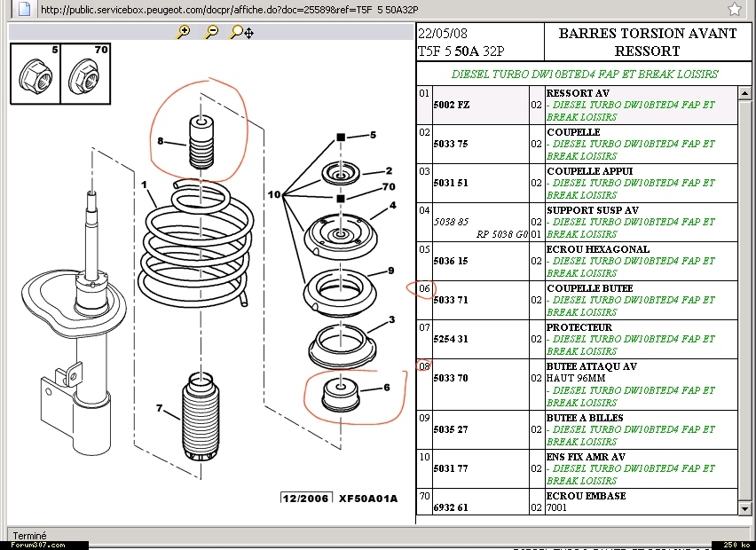Click the bookmark star in address bar
This screenshot has height=550, width=756.
click(734, 10)
